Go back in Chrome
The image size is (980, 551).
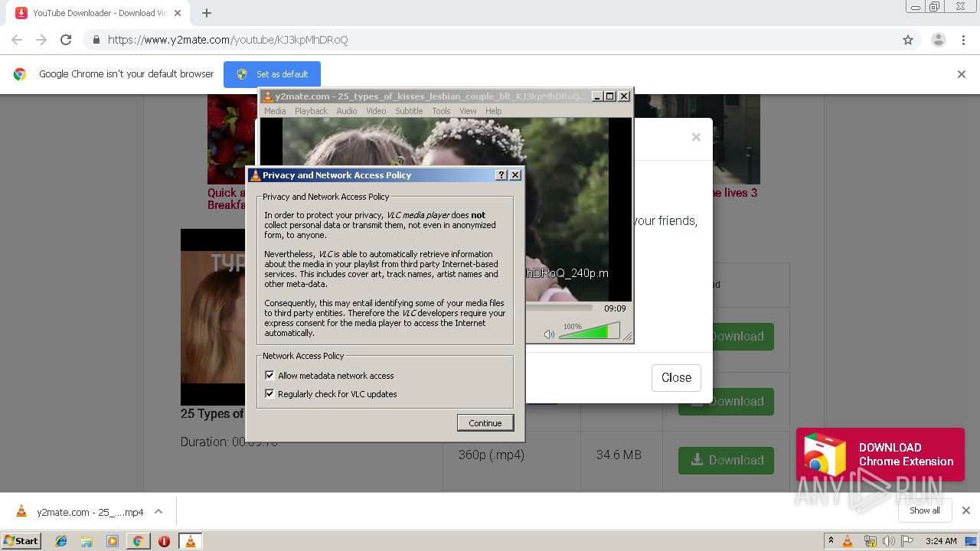[x=17, y=40]
